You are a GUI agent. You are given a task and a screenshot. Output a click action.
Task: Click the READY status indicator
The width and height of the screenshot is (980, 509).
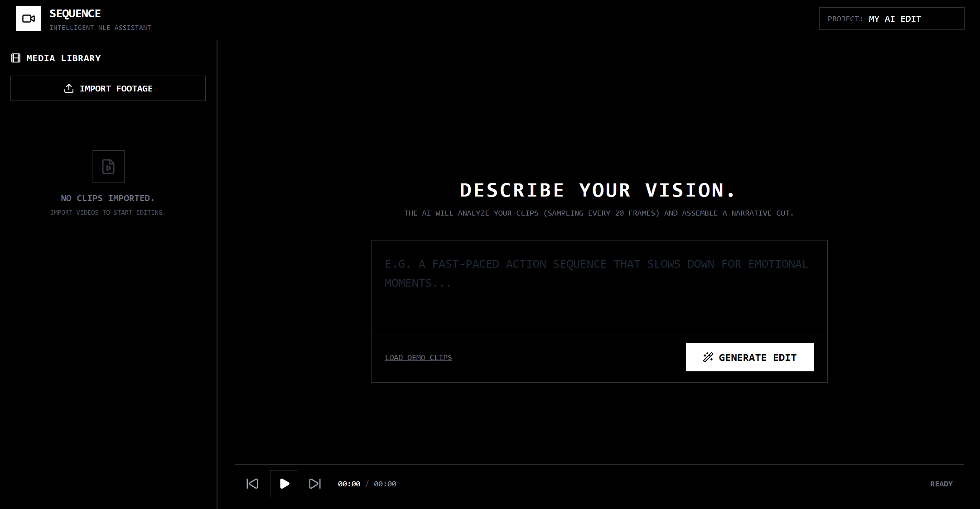click(941, 484)
